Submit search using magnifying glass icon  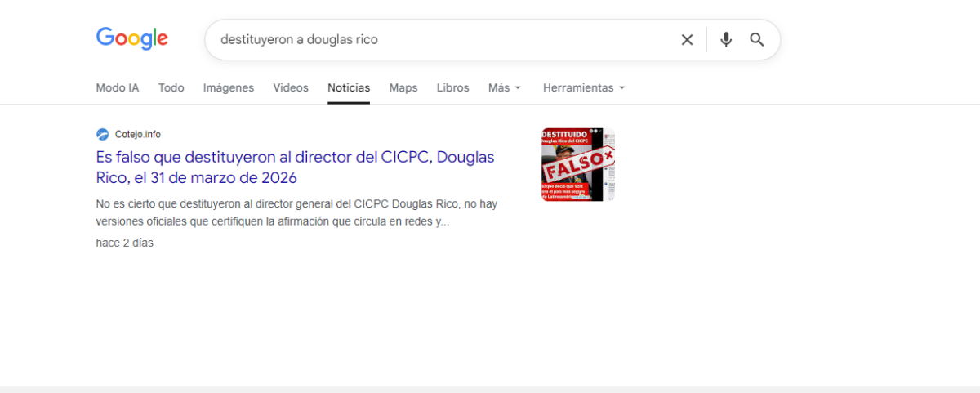pos(757,39)
